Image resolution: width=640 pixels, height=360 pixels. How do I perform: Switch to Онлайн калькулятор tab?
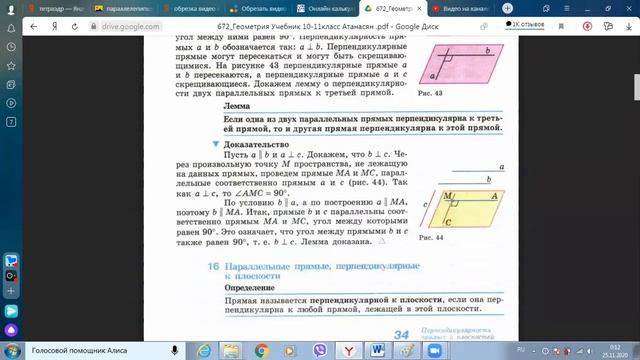point(324,9)
